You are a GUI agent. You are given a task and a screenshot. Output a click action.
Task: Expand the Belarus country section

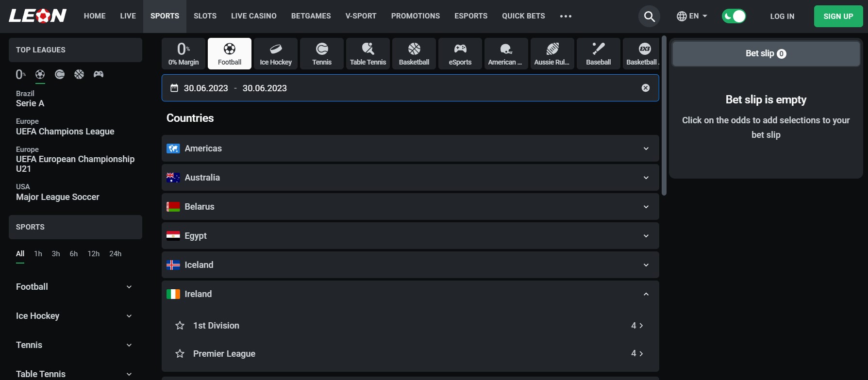(410, 207)
